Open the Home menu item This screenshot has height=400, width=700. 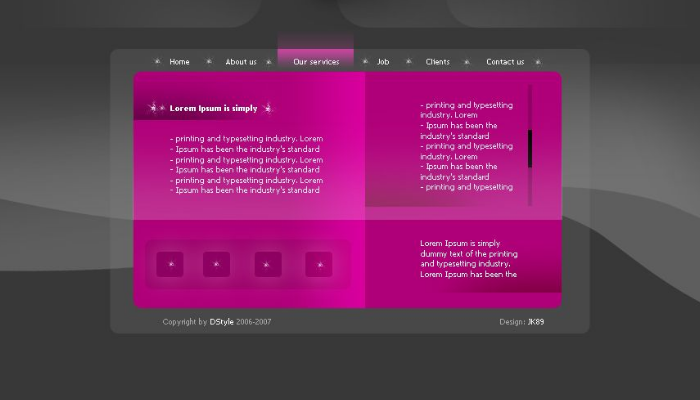click(179, 62)
